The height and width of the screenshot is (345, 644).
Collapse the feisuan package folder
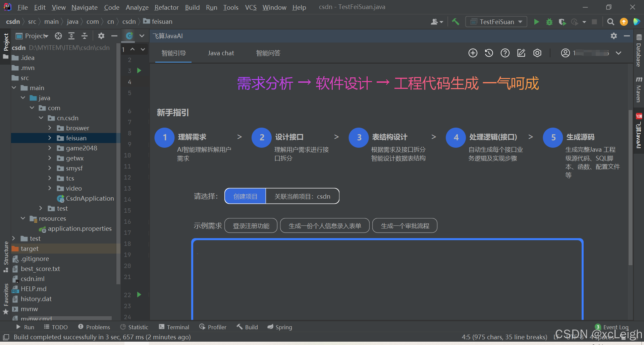[x=50, y=138]
